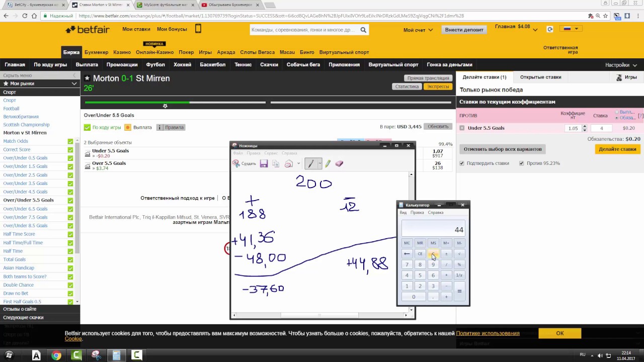Open the Покер tab
Image resolution: width=644 pixels, height=362 pixels.
coord(186,52)
